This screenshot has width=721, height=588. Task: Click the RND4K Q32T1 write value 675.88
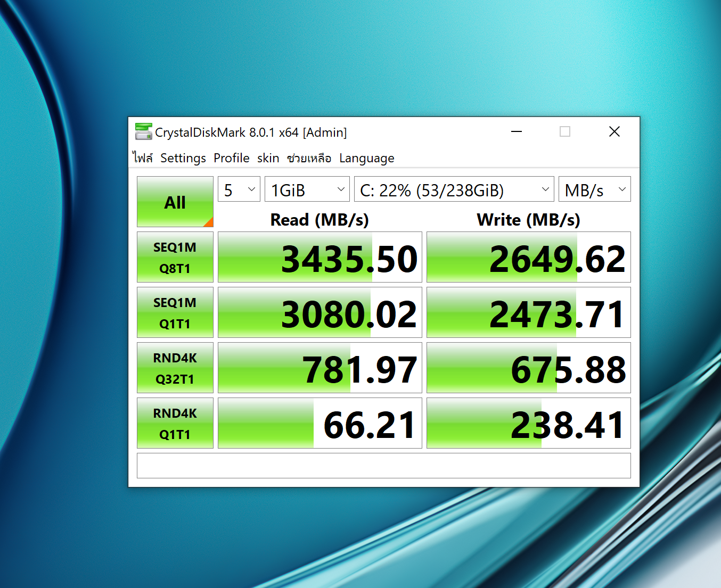click(529, 368)
